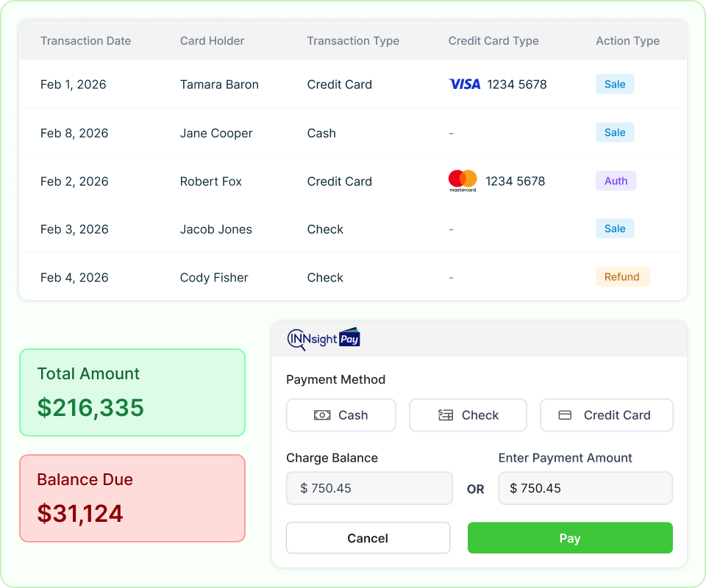Click the Action Type column header
The height and width of the screenshot is (588, 706).
coord(627,41)
